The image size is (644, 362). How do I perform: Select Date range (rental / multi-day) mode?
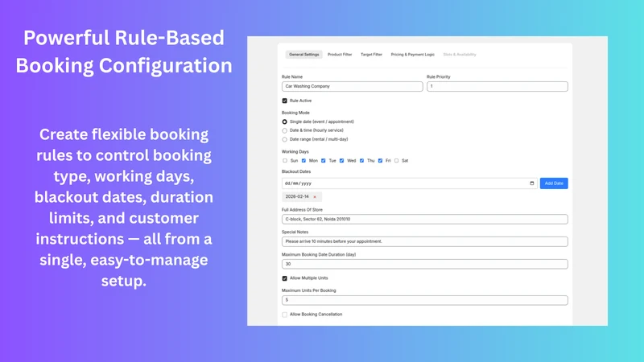point(285,139)
